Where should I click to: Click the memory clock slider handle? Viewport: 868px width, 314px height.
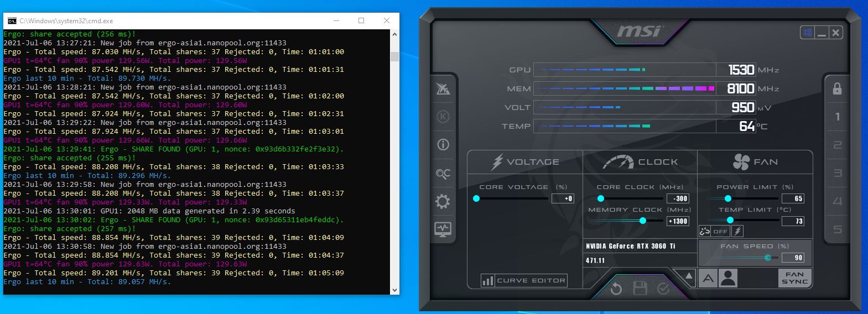coord(643,221)
